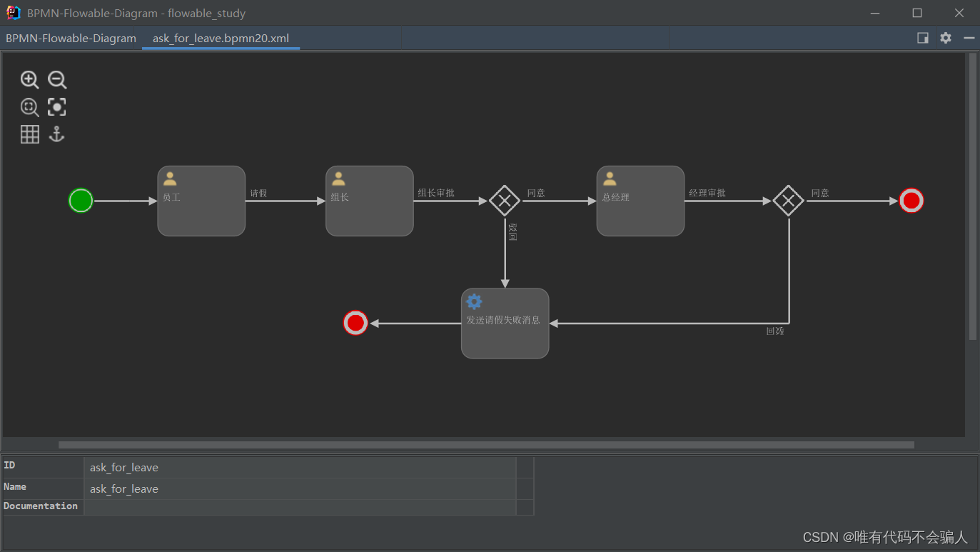Image resolution: width=980 pixels, height=552 pixels.
Task: Click the Documentation property label
Action: pos(41,506)
